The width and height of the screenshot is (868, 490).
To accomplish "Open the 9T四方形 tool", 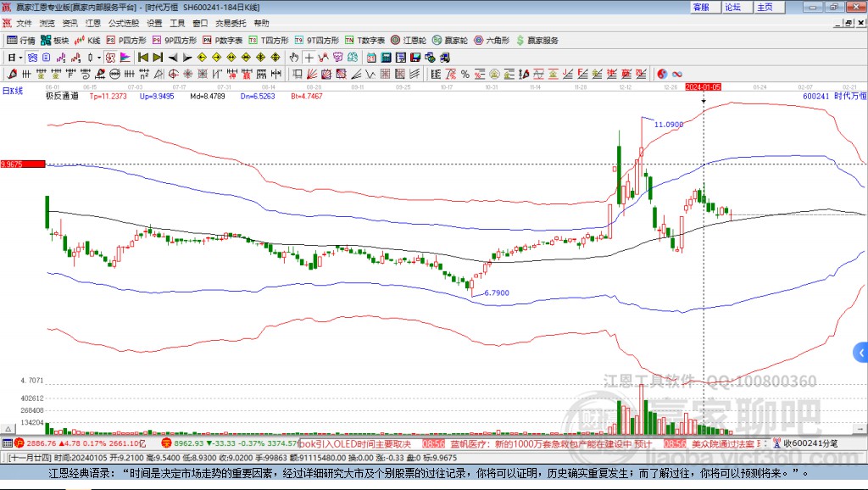I will (317, 41).
